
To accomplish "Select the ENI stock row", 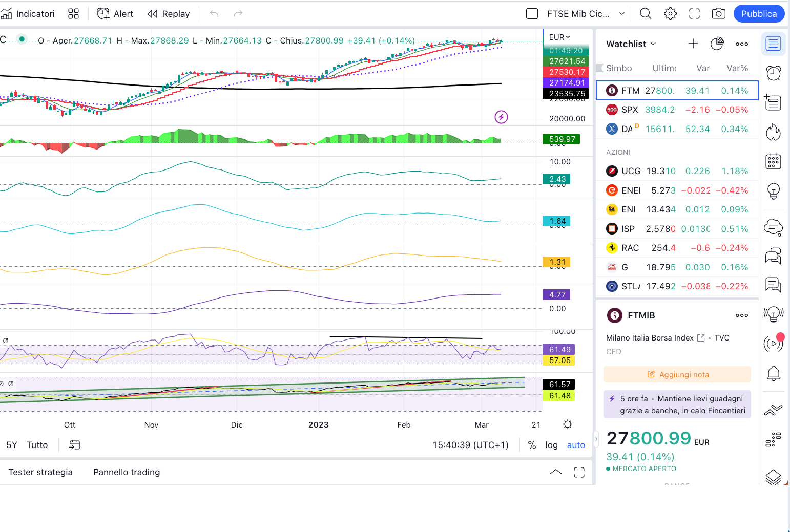I will click(x=677, y=209).
